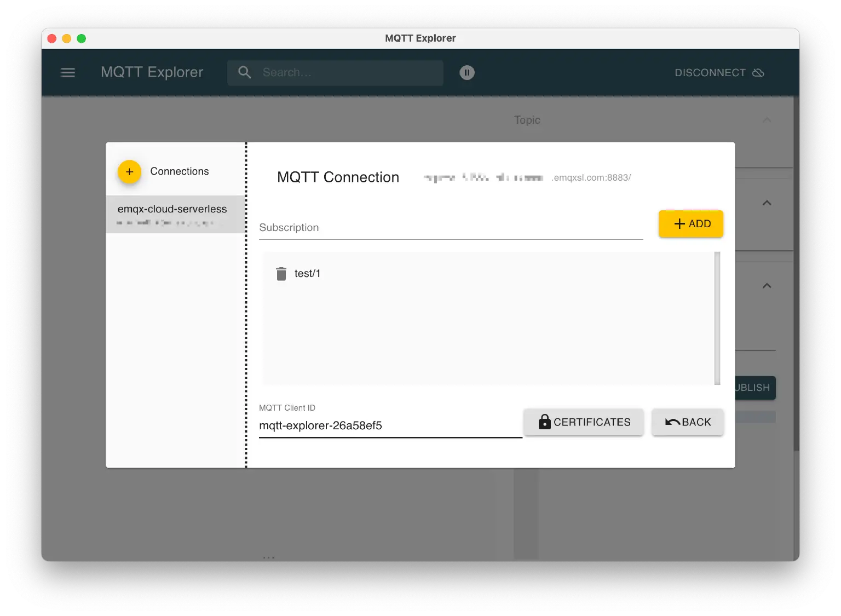Collapse the lower panel using its chevron

[767, 285]
